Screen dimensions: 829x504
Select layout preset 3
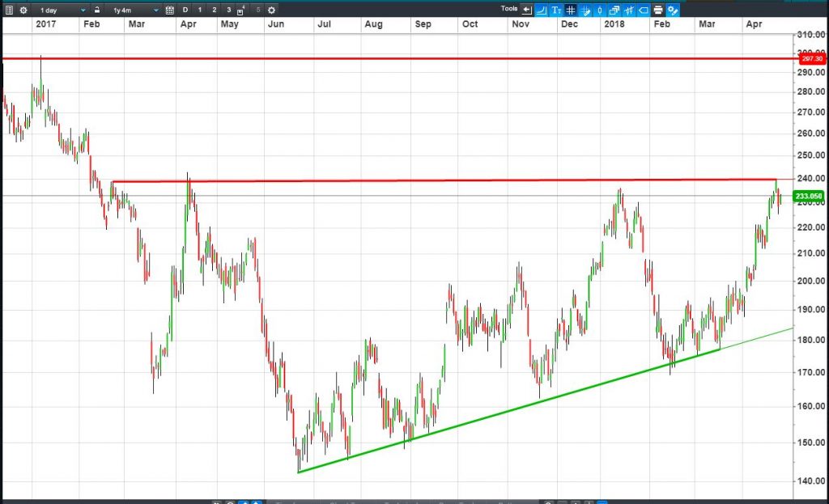click(x=228, y=10)
